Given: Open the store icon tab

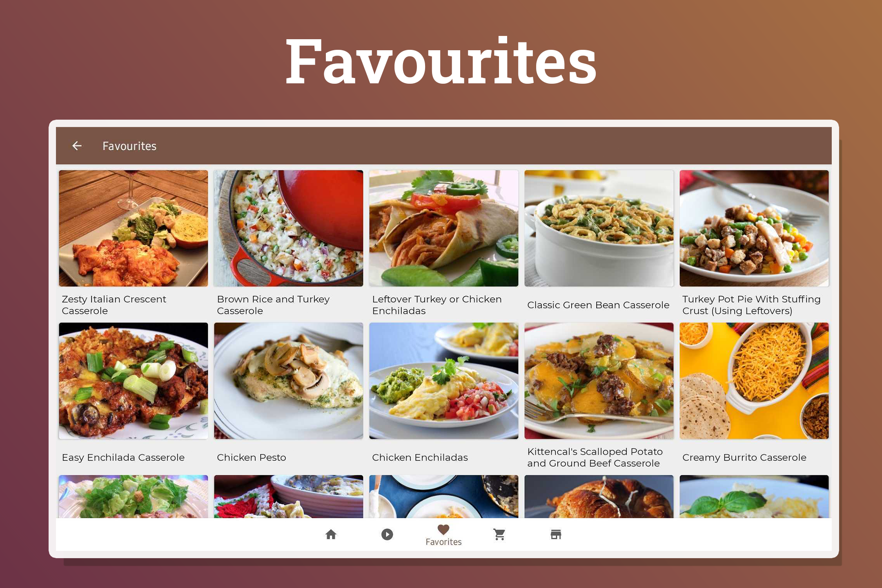Looking at the screenshot, I should [556, 534].
